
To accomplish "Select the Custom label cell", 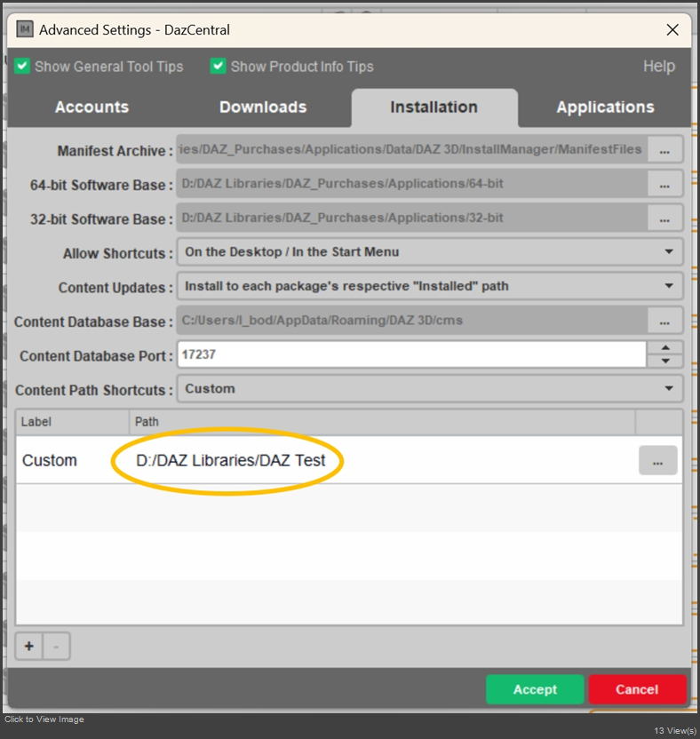I will (50, 460).
